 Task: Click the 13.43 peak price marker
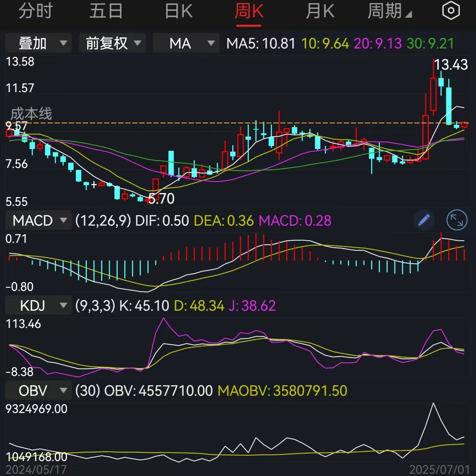coord(450,65)
